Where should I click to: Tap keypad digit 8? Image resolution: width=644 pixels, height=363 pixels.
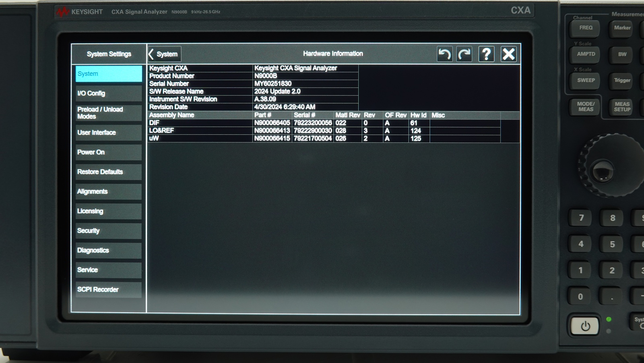[x=613, y=218]
